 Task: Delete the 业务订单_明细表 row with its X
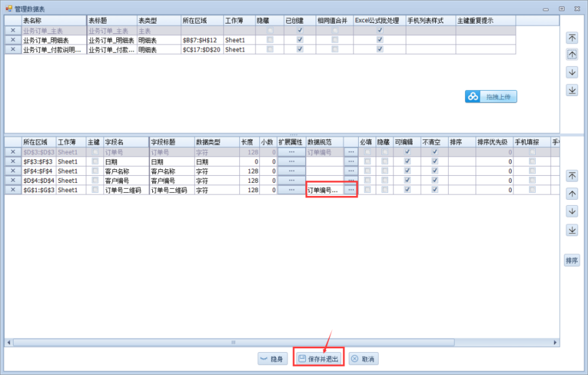[x=12, y=40]
